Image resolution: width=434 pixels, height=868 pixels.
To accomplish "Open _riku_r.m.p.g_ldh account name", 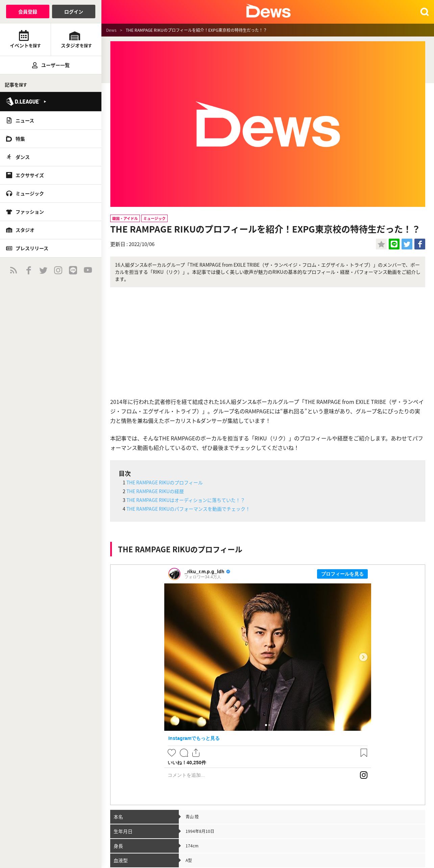I will (x=204, y=572).
